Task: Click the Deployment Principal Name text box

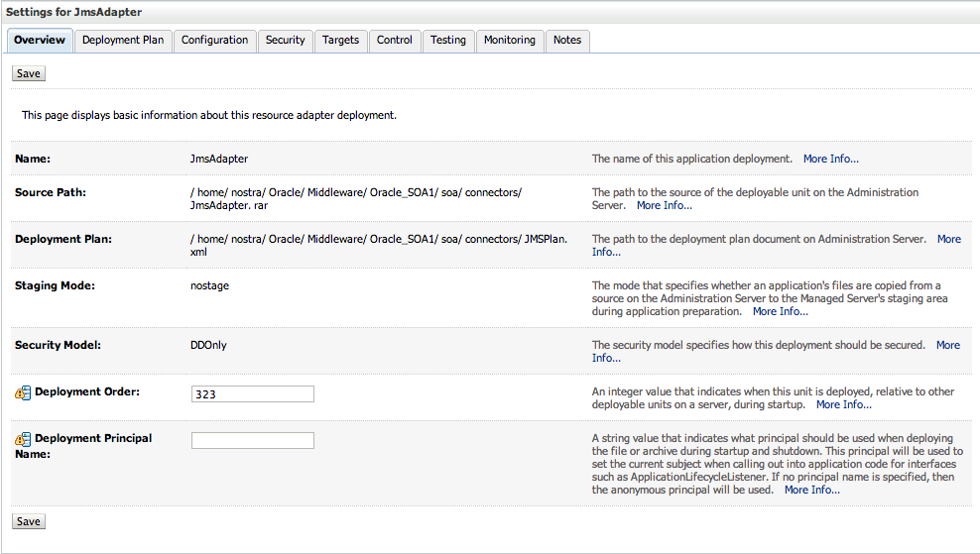Action: coord(252,441)
